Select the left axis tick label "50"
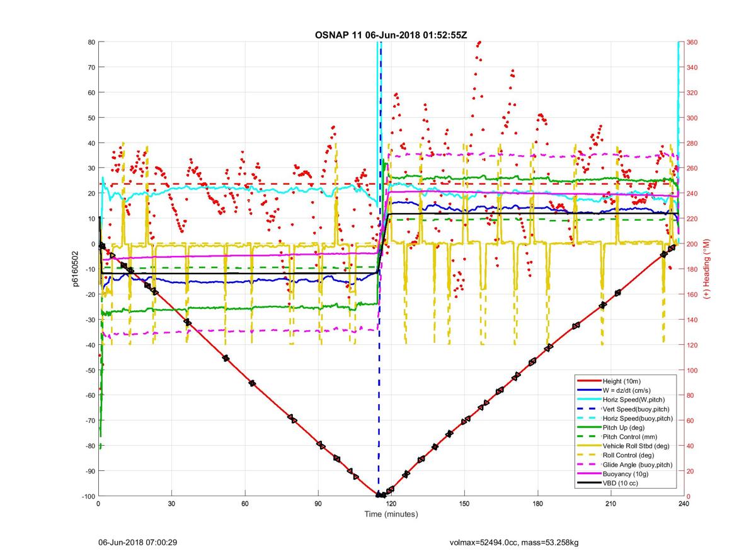 [90, 118]
